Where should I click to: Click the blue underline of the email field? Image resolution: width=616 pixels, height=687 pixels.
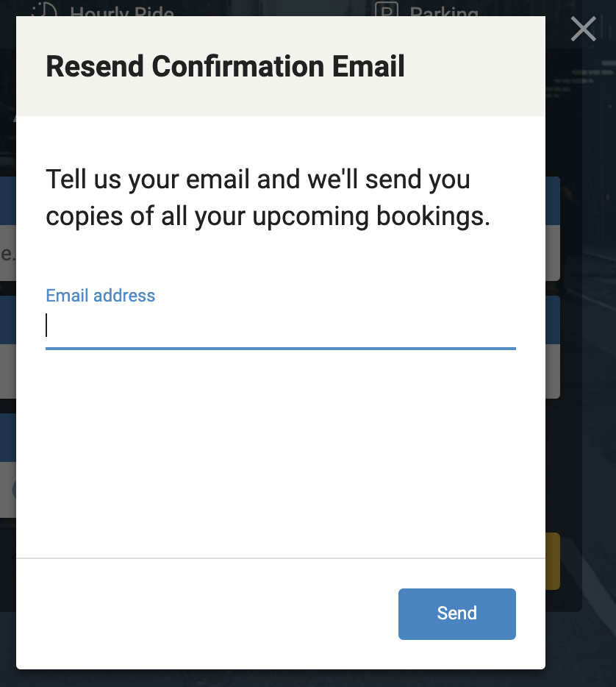pos(279,348)
